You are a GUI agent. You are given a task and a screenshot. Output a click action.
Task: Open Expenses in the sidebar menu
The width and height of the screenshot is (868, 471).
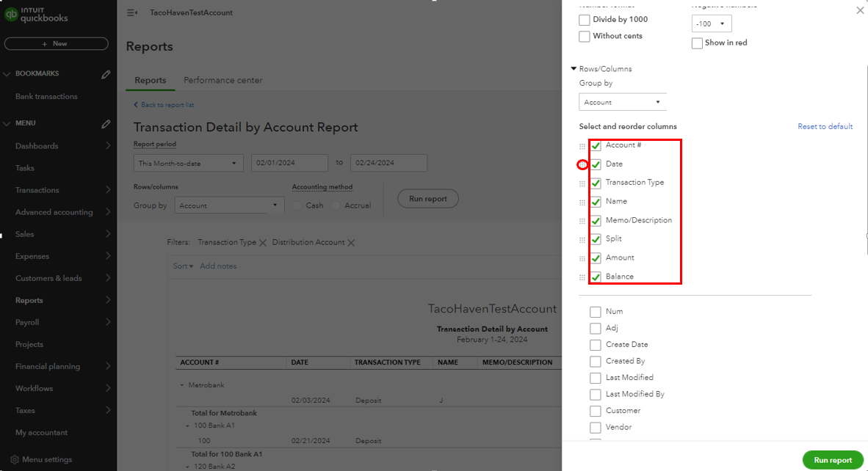(x=32, y=257)
